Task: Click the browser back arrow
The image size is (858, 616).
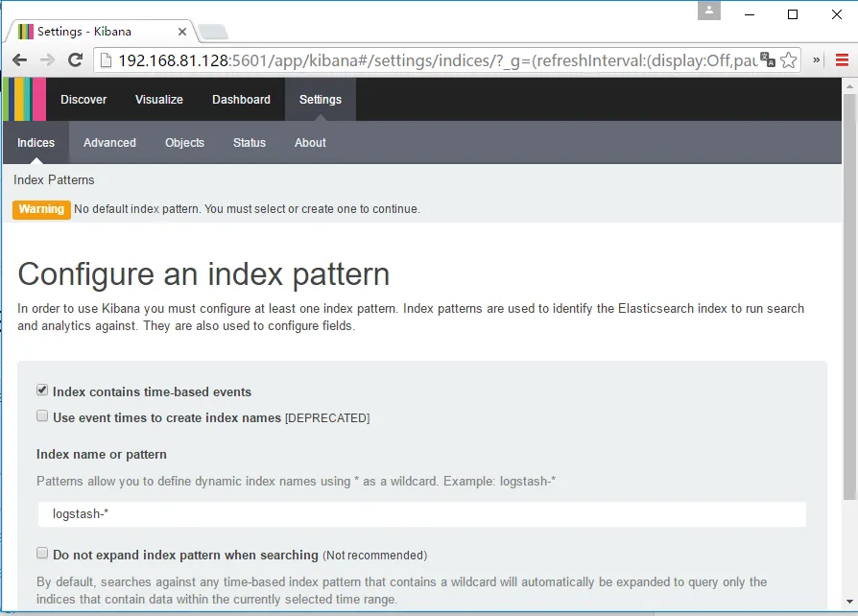Action: [20, 60]
